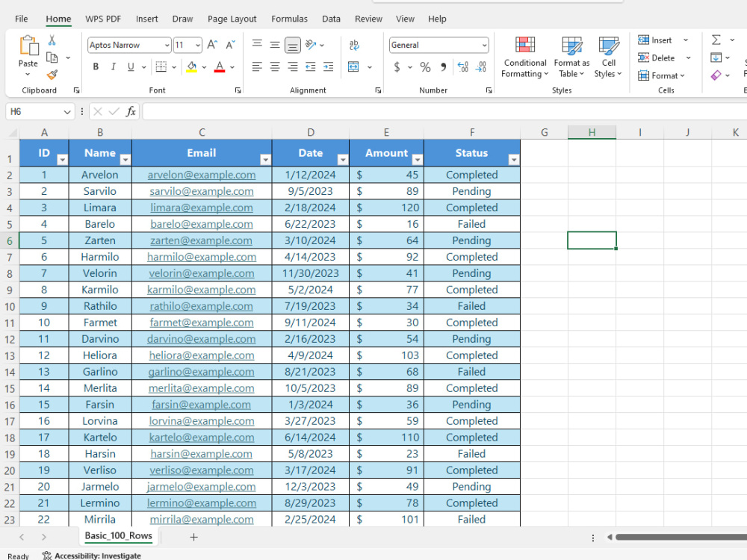Decrease font size with the small A icon
Image resolution: width=747 pixels, height=560 pixels.
click(x=231, y=45)
